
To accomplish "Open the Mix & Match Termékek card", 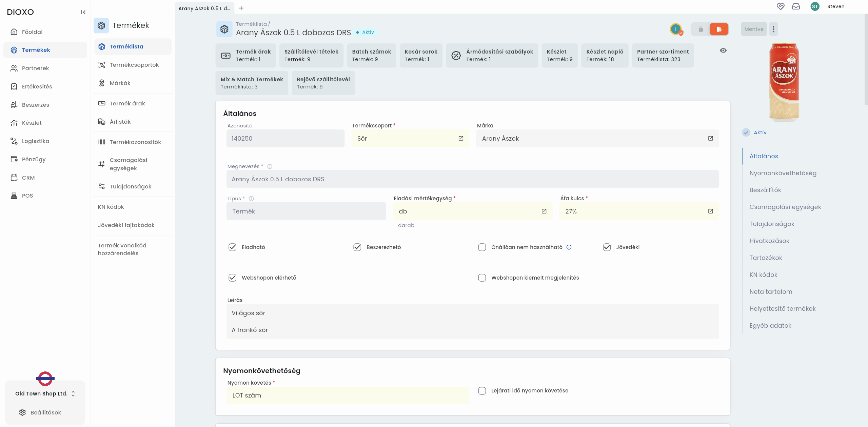I will point(251,83).
